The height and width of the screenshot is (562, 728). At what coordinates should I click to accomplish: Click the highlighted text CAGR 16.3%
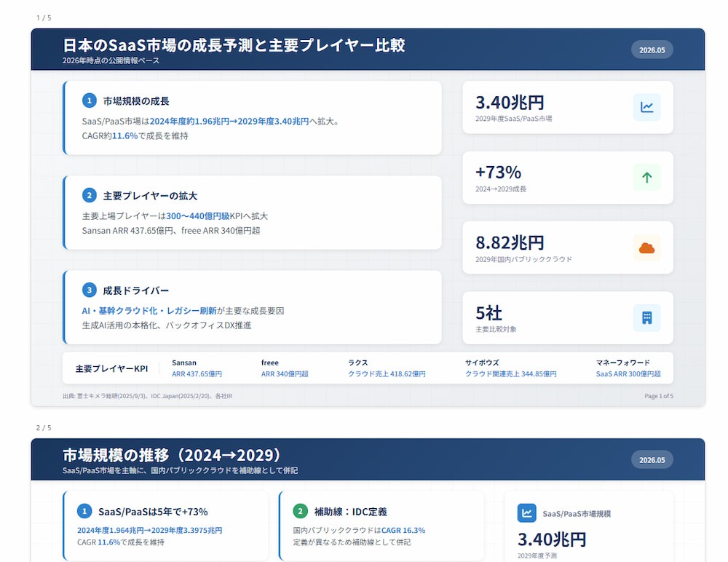point(403,531)
